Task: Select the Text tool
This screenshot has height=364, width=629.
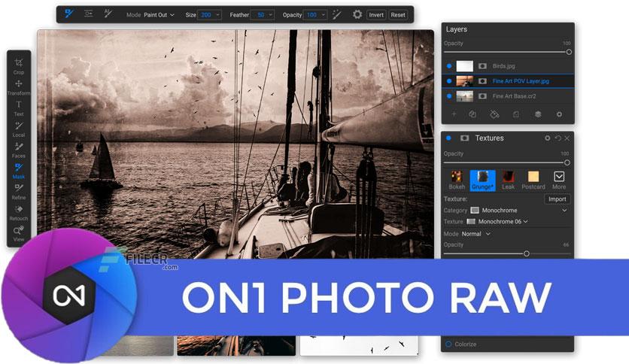Action: click(19, 108)
